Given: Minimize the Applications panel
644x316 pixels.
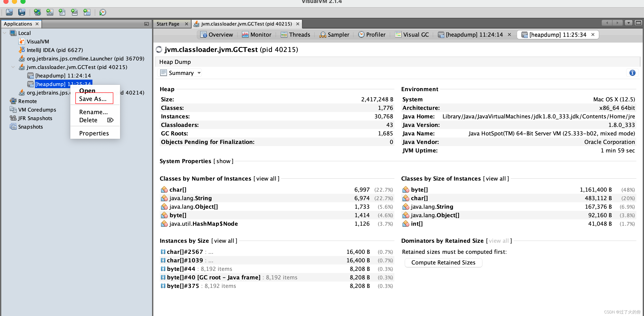Looking at the screenshot, I should [147, 24].
